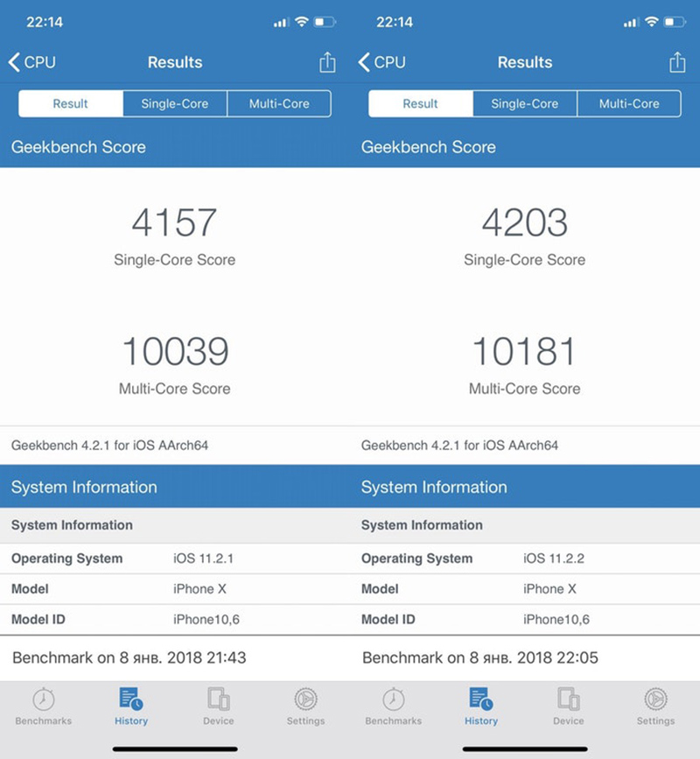Tap the home indicator bar in right screen
Screen dimensions: 700x759
click(525, 748)
